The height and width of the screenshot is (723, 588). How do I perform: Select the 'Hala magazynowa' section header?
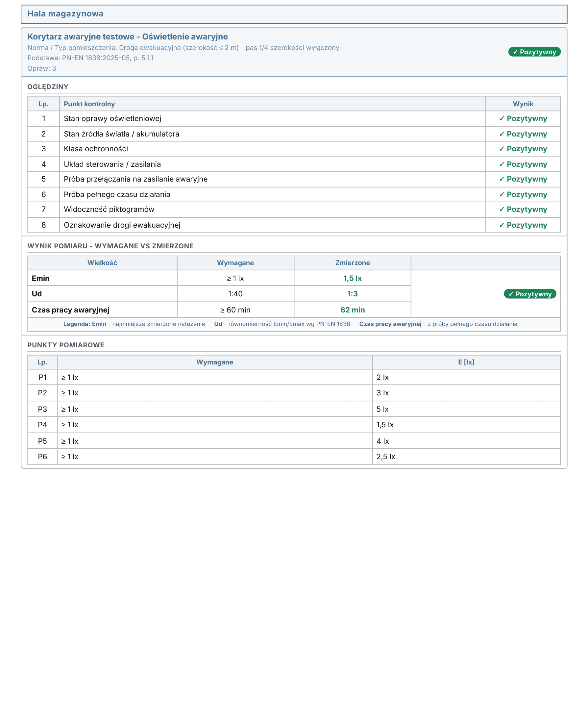click(x=294, y=14)
